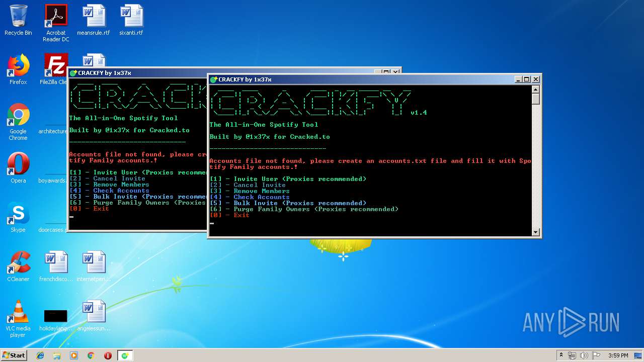Image resolution: width=644 pixels, height=362 pixels.
Task: Click 'Built by @1x37x' line in front window
Action: pos(270,137)
